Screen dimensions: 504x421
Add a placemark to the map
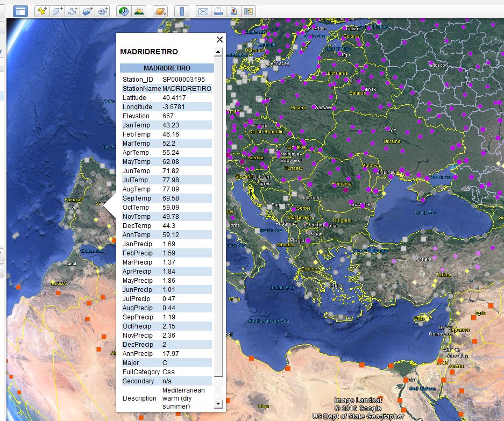[x=41, y=10]
